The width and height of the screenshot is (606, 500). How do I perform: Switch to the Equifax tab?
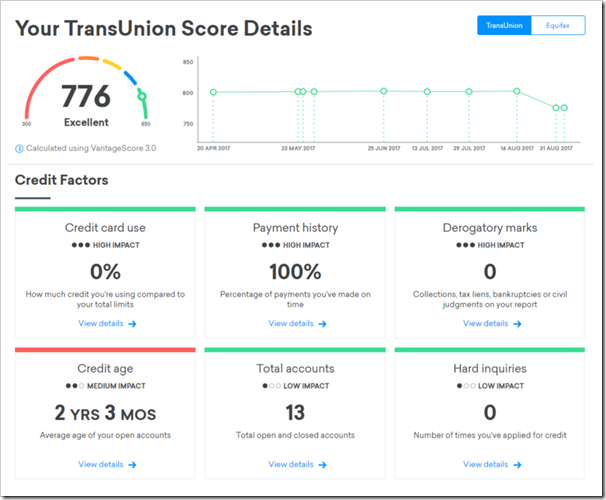pyautogui.click(x=558, y=26)
